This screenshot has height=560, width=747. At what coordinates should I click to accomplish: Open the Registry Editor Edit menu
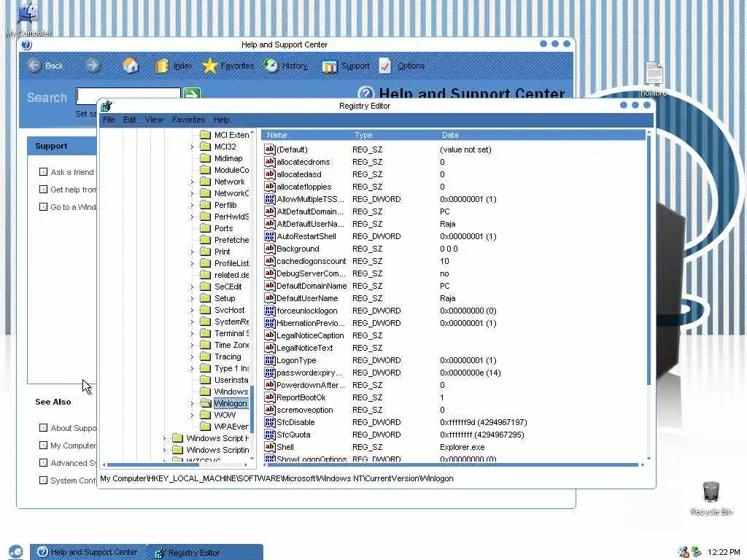coord(130,120)
